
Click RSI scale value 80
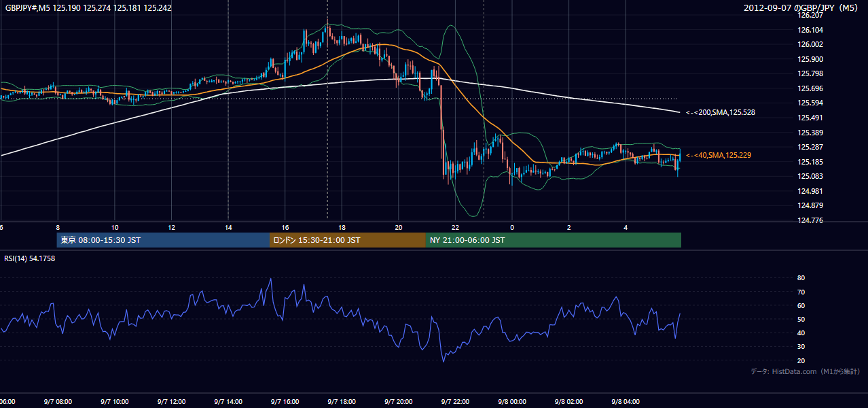[x=801, y=278]
